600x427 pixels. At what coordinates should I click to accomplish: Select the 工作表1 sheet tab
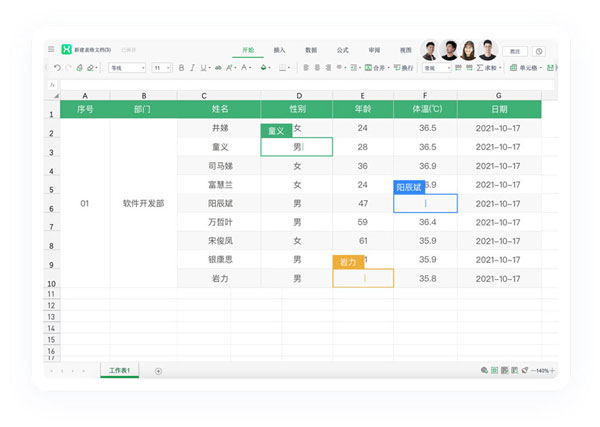click(120, 371)
